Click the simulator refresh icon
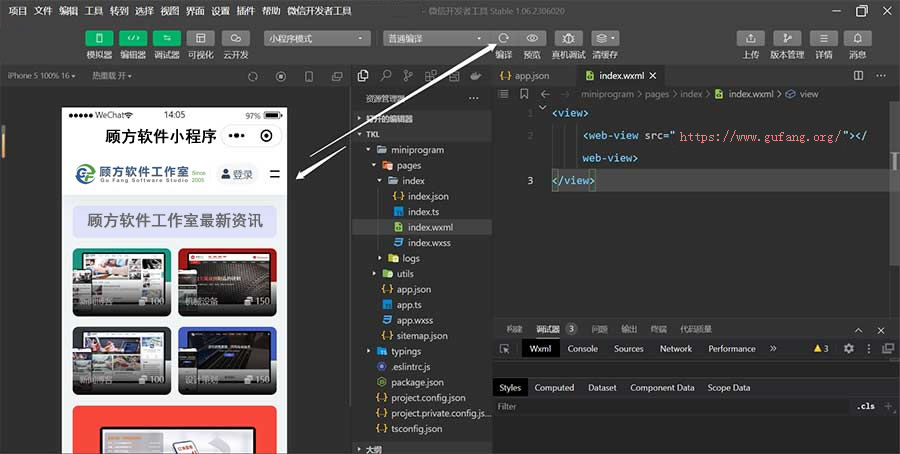 pos(253,76)
